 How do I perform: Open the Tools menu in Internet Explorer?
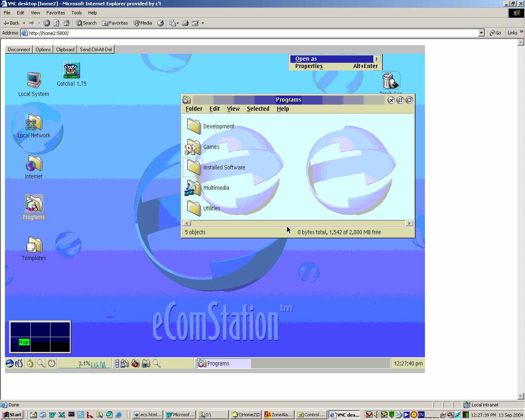pyautogui.click(x=77, y=13)
